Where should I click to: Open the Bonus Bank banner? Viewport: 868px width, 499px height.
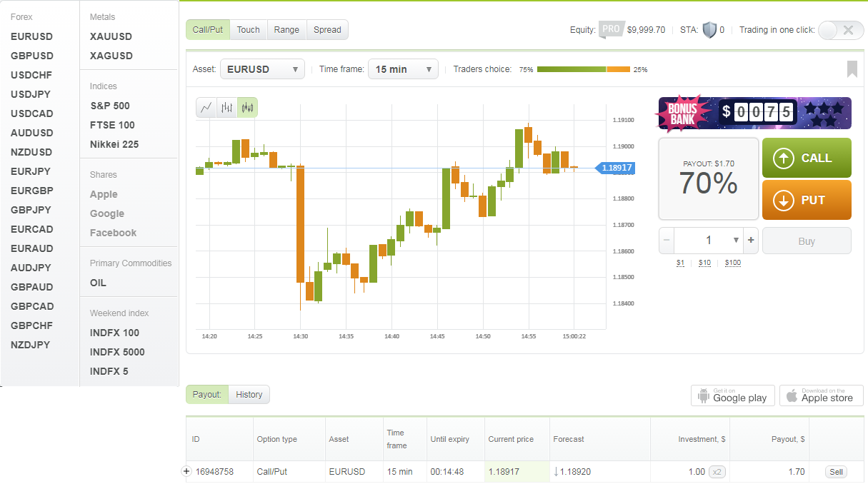pyautogui.click(x=754, y=113)
